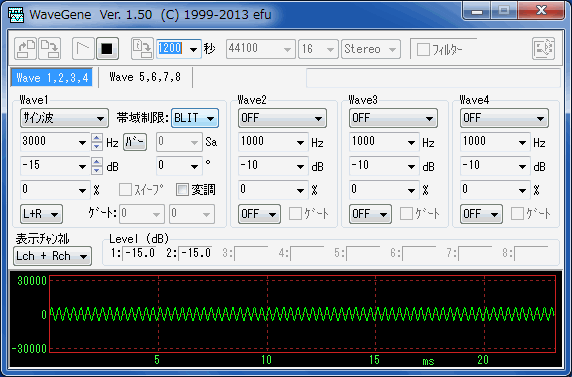The width and height of the screenshot is (572, 377).
Task: Decrease Wave1 dB level with down spinner
Action: [97, 170]
